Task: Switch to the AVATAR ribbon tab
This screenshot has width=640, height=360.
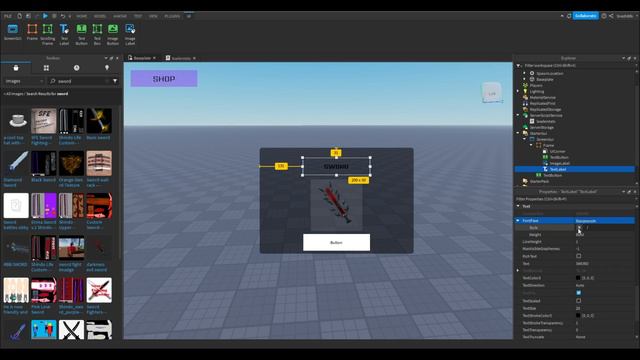Action: tap(120, 16)
